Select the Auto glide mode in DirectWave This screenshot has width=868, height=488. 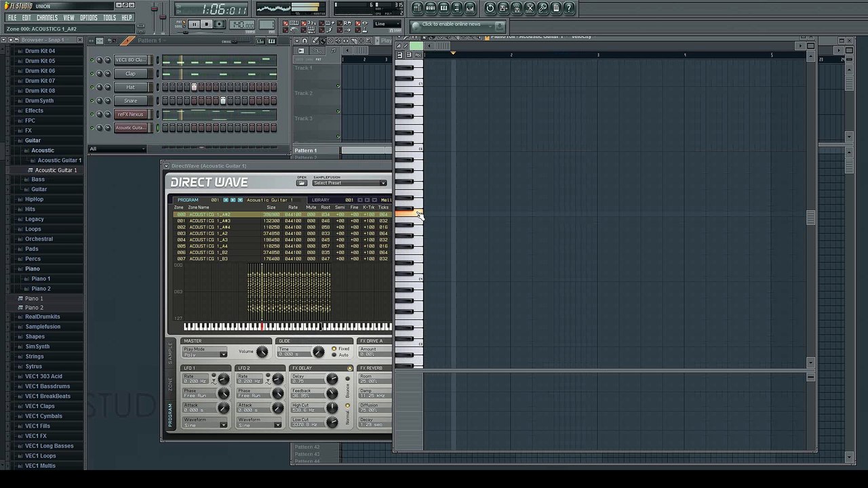[334, 355]
